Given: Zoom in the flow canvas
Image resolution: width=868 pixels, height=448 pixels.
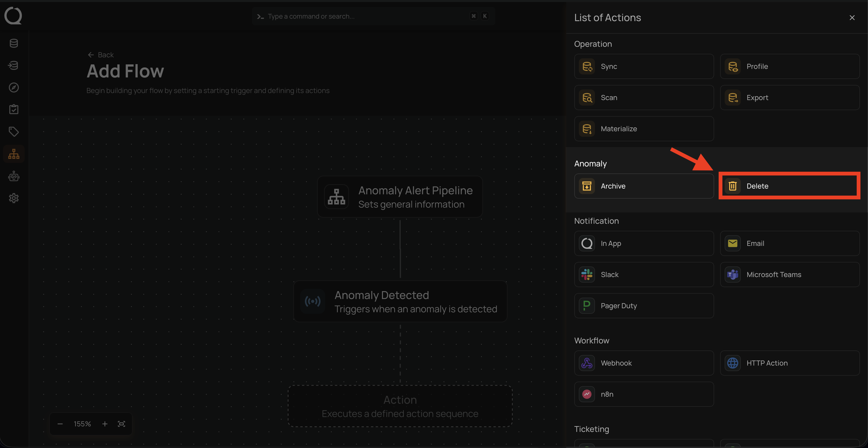Looking at the screenshot, I should (x=105, y=424).
